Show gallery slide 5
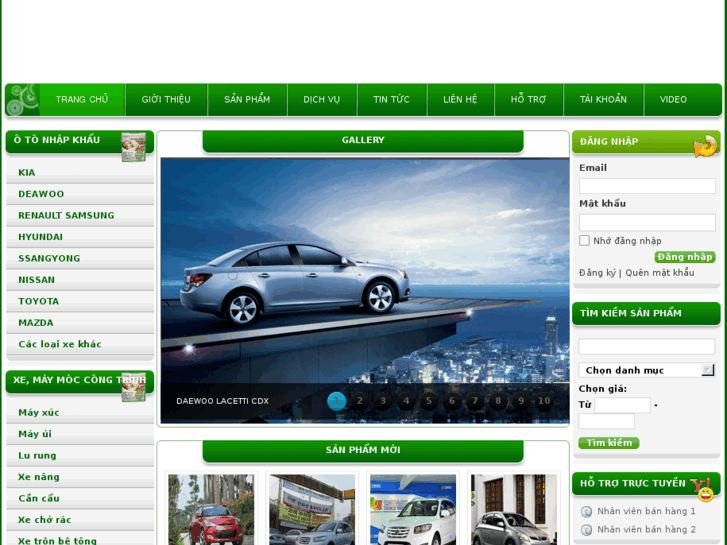This screenshot has height=545, width=727. (x=429, y=401)
